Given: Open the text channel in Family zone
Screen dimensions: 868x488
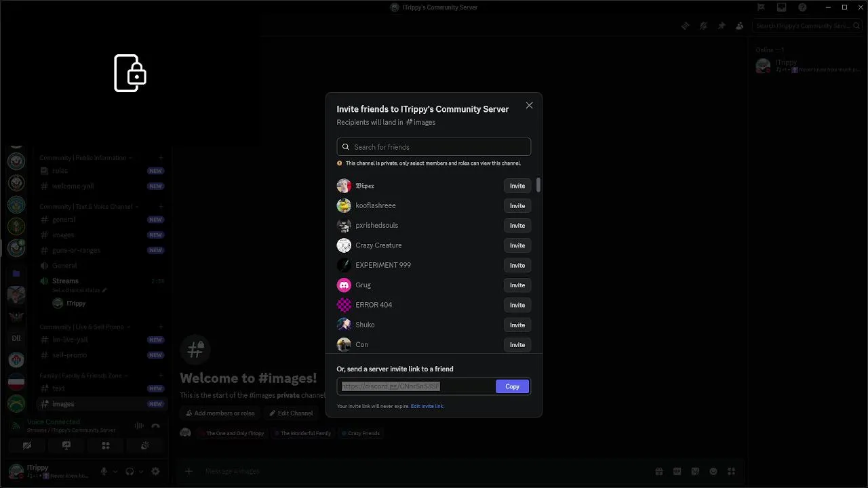Looking at the screenshot, I should (102, 388).
